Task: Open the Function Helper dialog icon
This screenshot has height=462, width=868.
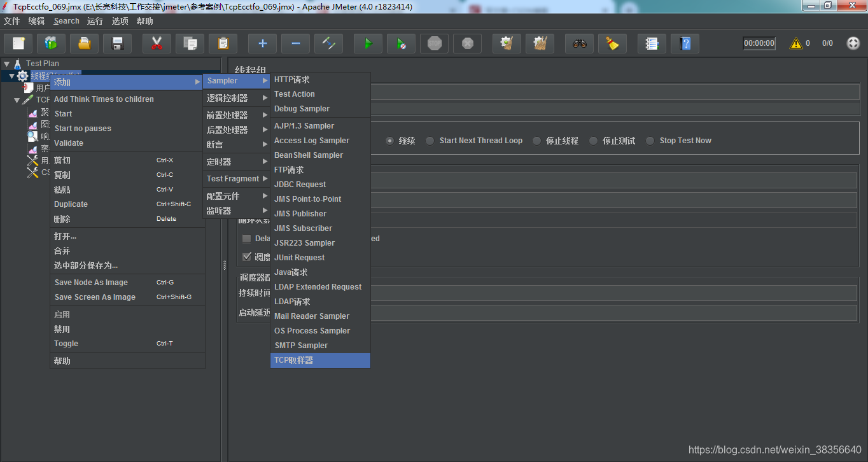Action: coord(652,43)
